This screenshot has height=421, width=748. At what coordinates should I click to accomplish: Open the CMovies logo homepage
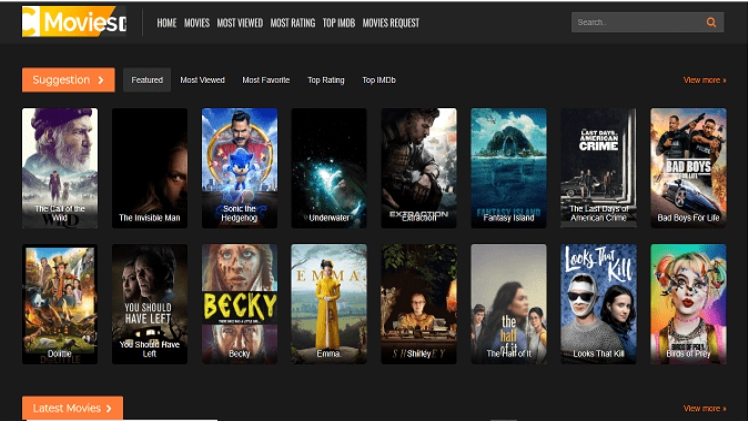click(x=74, y=21)
